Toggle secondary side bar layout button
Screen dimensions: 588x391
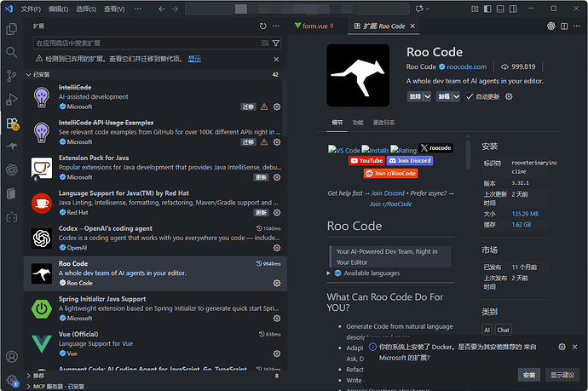[513, 9]
